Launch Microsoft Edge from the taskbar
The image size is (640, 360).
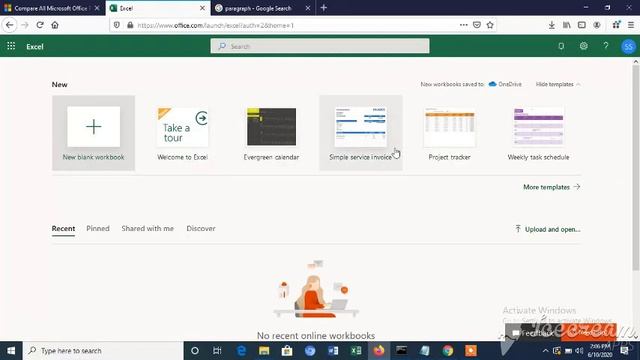[x=241, y=351]
